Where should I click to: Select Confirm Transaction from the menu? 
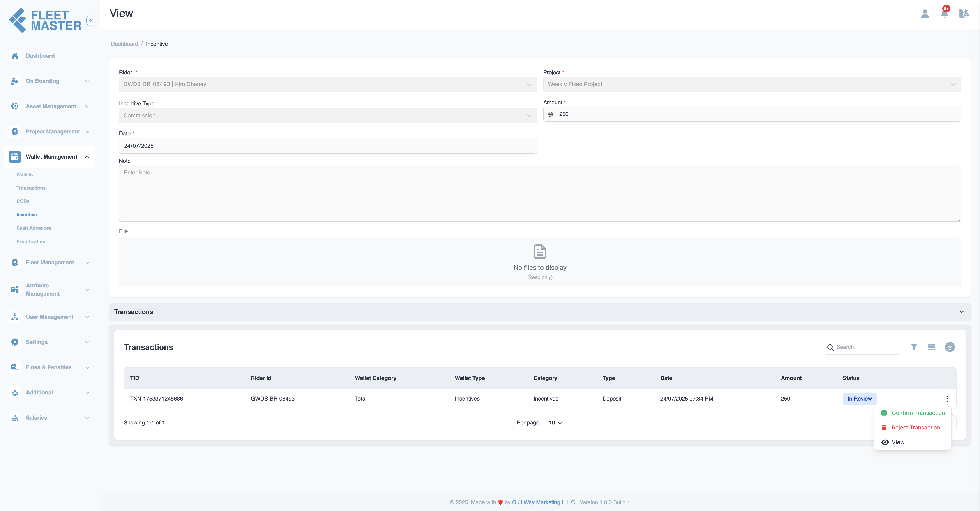coord(913,413)
